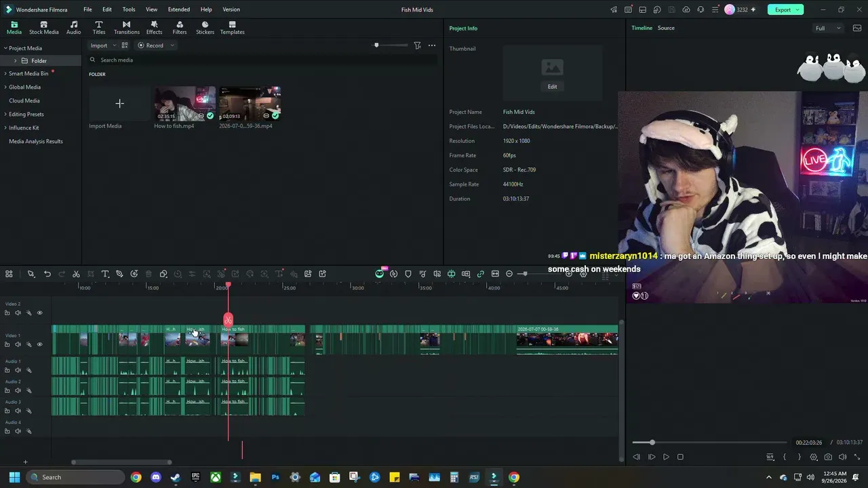Click the filter icon in media panel

(417, 45)
